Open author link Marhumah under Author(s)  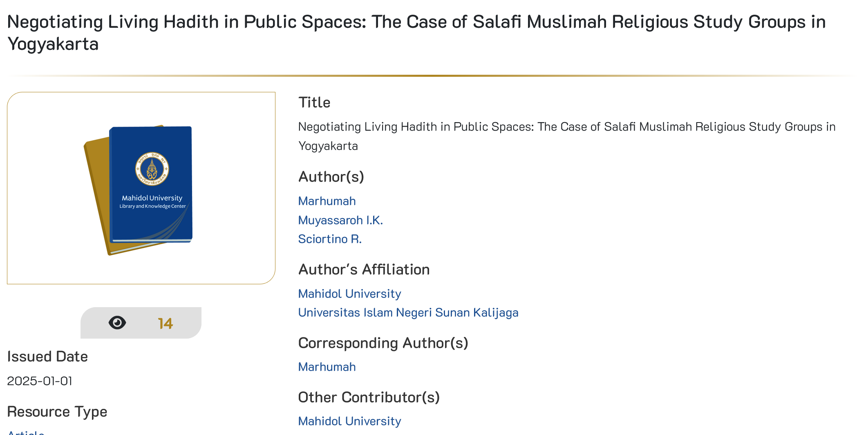click(x=327, y=201)
